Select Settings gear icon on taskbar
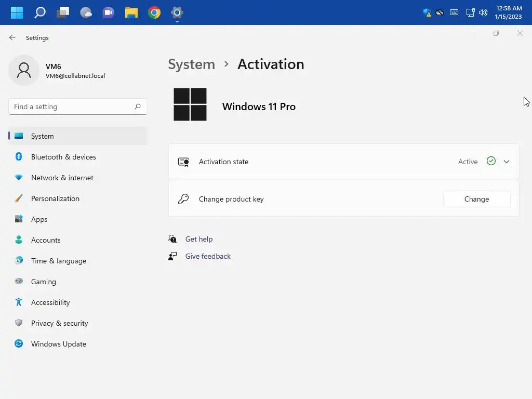The height and width of the screenshot is (399, 532). 177,12
